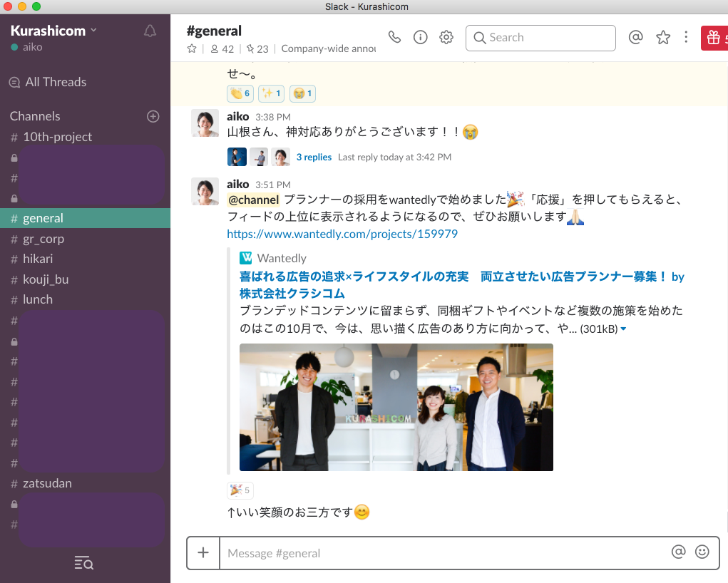Click the Wantedly logo icon in preview

point(245,257)
